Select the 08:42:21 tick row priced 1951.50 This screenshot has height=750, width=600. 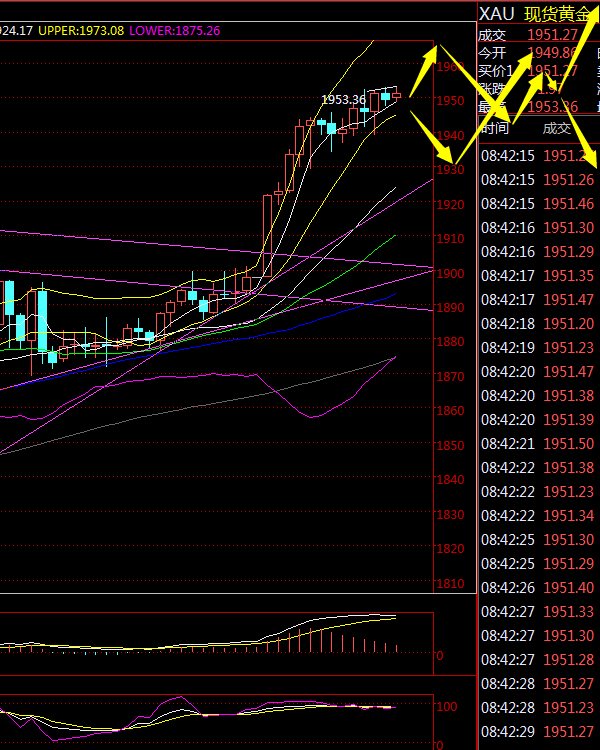(x=537, y=443)
